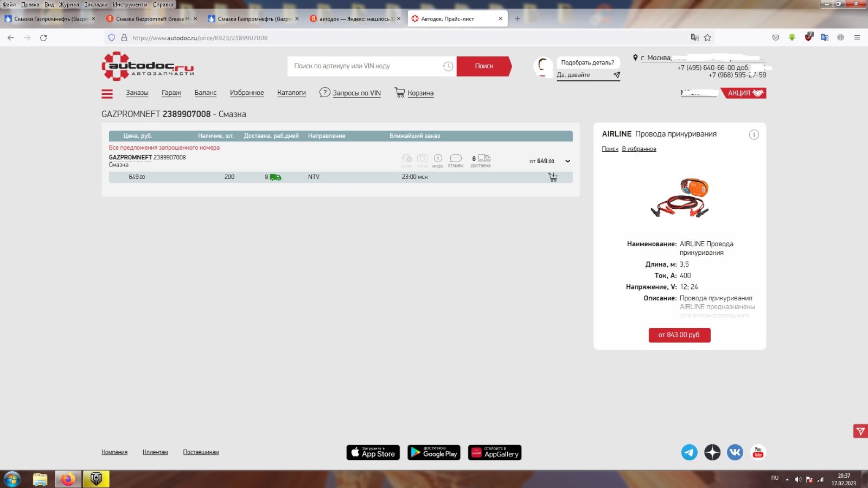The width and height of the screenshot is (868, 488).
Task: Open the blue translator extension icon
Action: tap(825, 37)
